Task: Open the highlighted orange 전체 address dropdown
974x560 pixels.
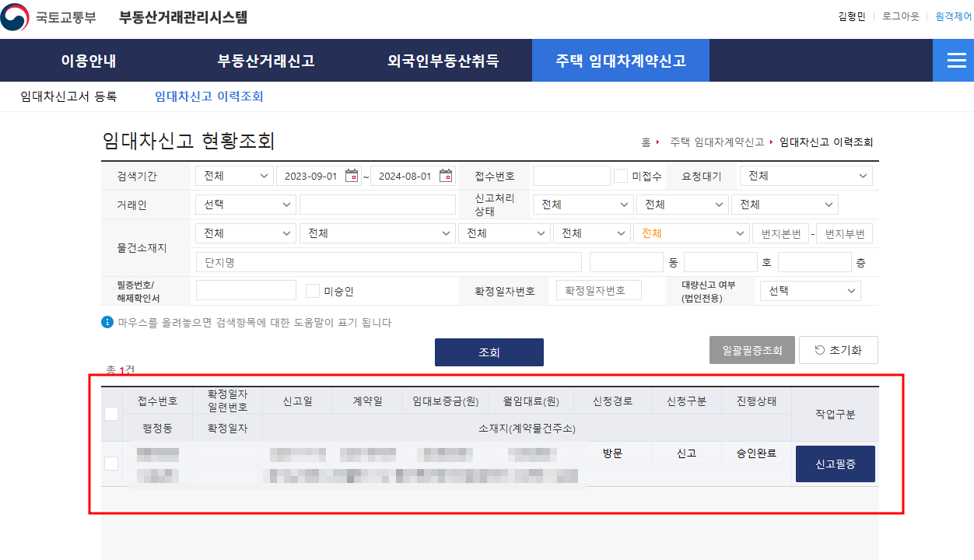Action: pyautogui.click(x=691, y=233)
